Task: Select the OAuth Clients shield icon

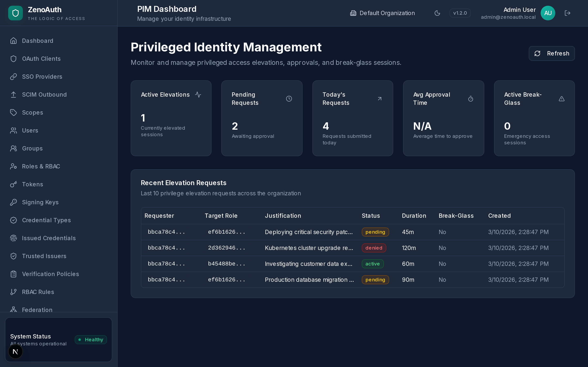Action: click(13, 59)
